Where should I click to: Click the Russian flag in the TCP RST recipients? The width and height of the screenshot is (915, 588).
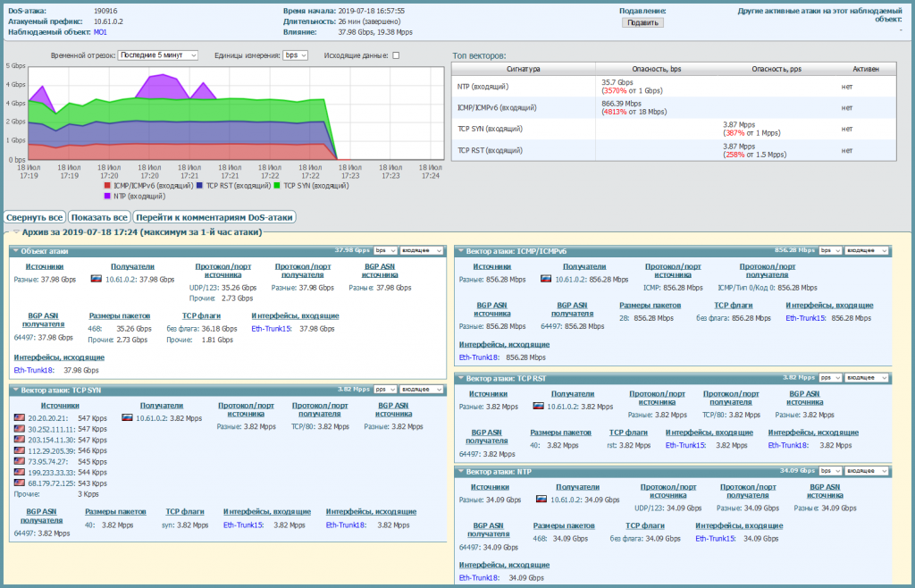pyautogui.click(x=538, y=406)
